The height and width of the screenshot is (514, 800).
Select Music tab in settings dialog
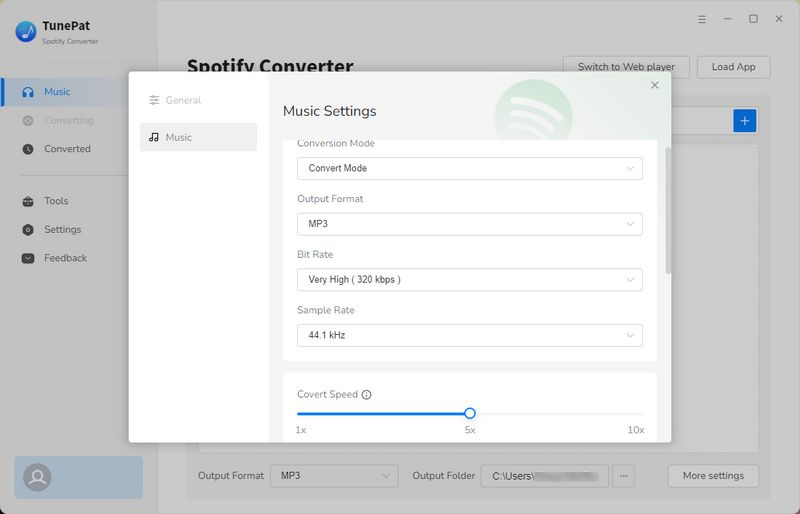coord(198,137)
